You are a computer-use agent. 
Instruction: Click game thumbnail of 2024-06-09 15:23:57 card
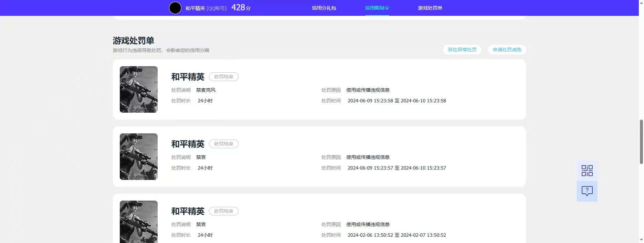139,156
